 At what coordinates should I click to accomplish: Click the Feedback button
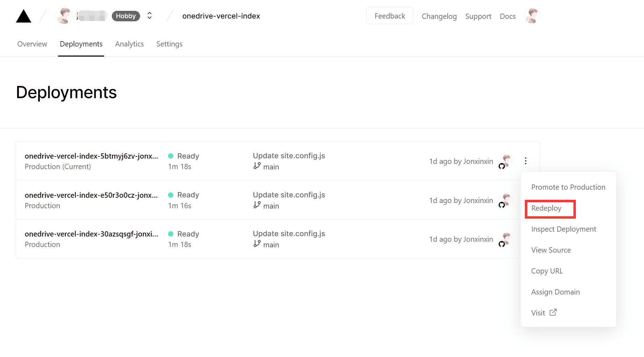click(x=390, y=16)
